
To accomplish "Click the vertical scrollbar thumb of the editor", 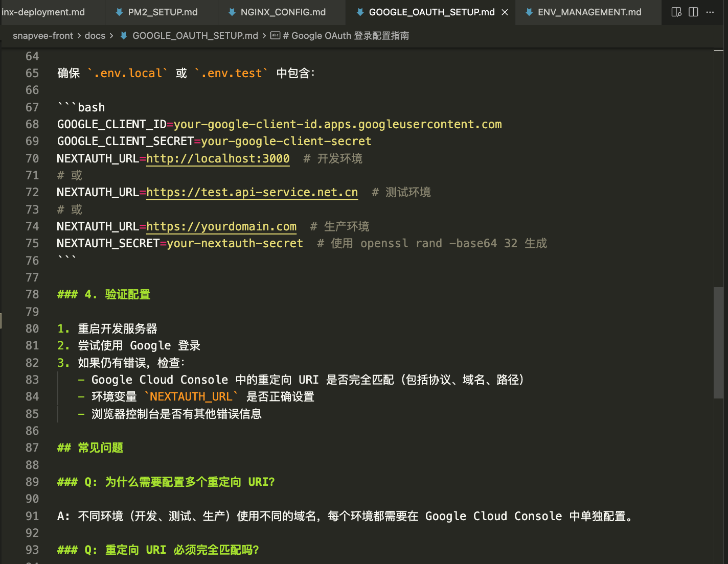I will point(718,342).
